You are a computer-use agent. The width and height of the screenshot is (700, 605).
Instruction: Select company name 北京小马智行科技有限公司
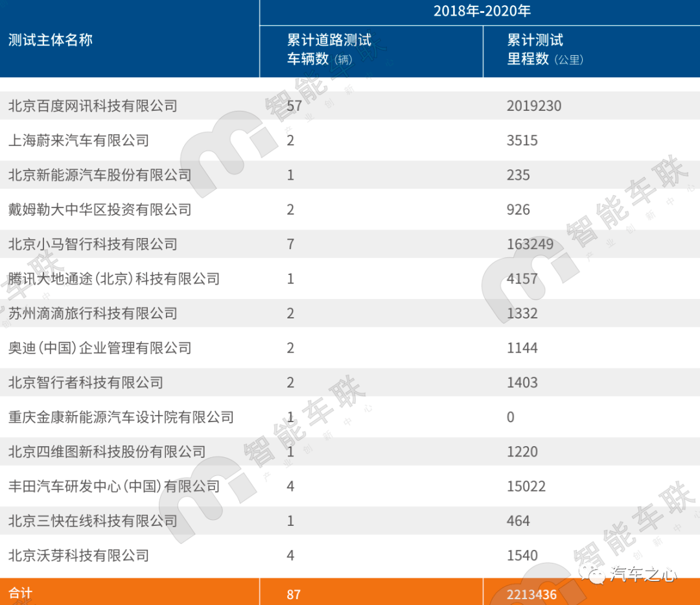[93, 244]
